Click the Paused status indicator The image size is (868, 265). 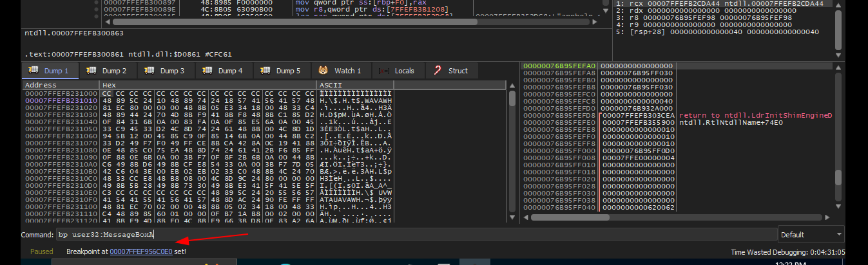42,251
